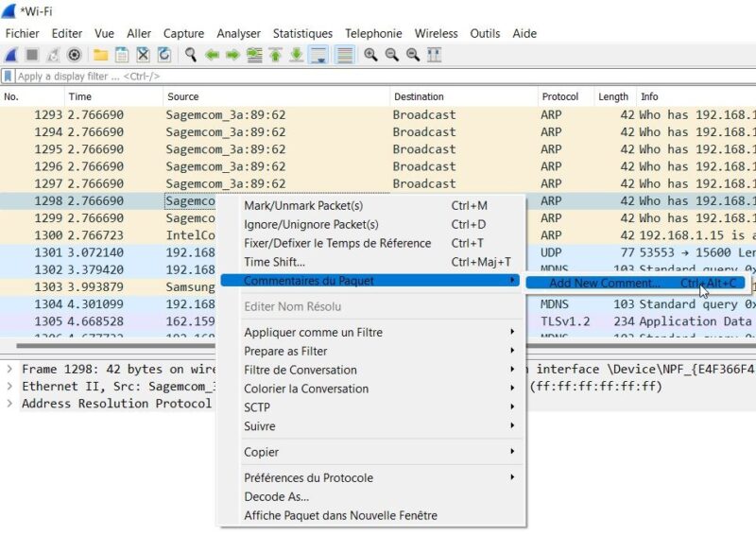Expand Address Resolution Protocol tree node
Screen dimensions: 756x536
(9, 404)
